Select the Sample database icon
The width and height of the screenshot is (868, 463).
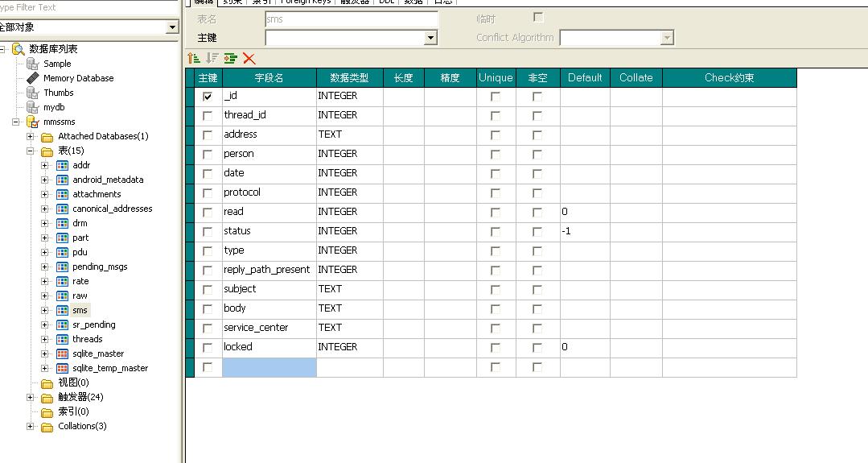click(x=33, y=64)
